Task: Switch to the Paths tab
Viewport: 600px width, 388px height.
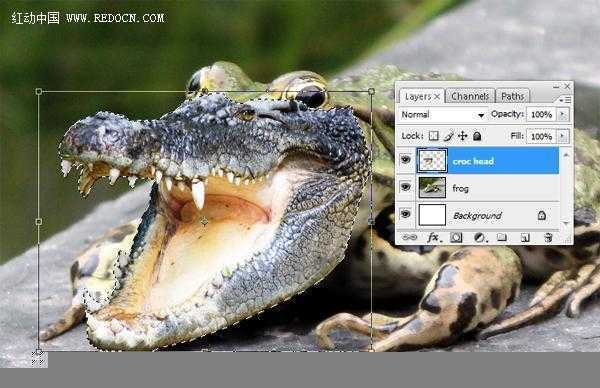Action: click(512, 96)
